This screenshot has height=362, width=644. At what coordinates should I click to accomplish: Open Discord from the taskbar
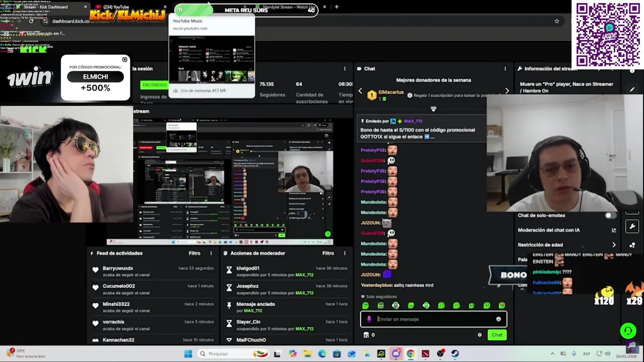[x=396, y=354]
